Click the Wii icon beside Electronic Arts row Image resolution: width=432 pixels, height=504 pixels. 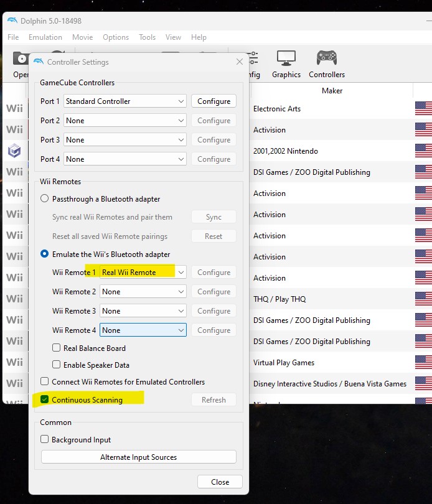(14, 108)
